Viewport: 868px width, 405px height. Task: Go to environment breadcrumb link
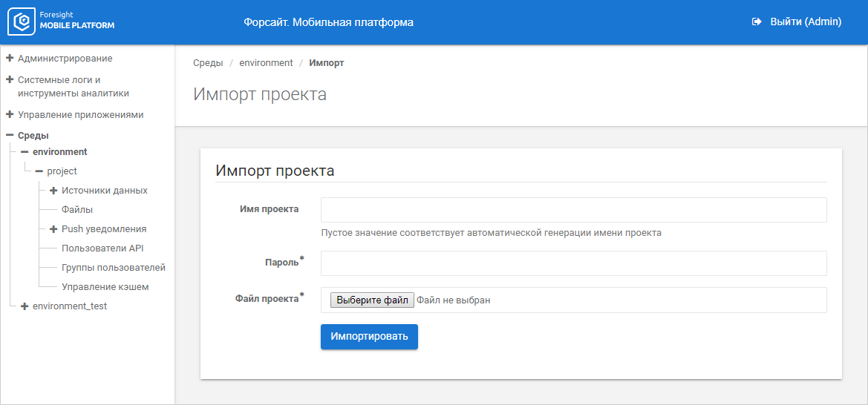click(266, 63)
